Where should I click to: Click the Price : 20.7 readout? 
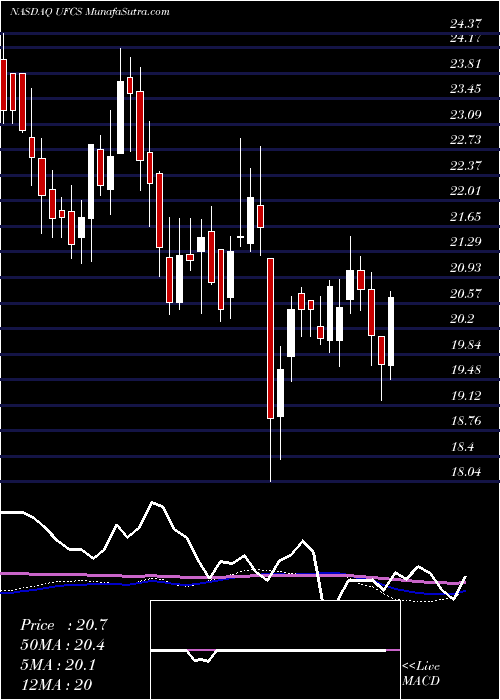pyautogui.click(x=64, y=625)
